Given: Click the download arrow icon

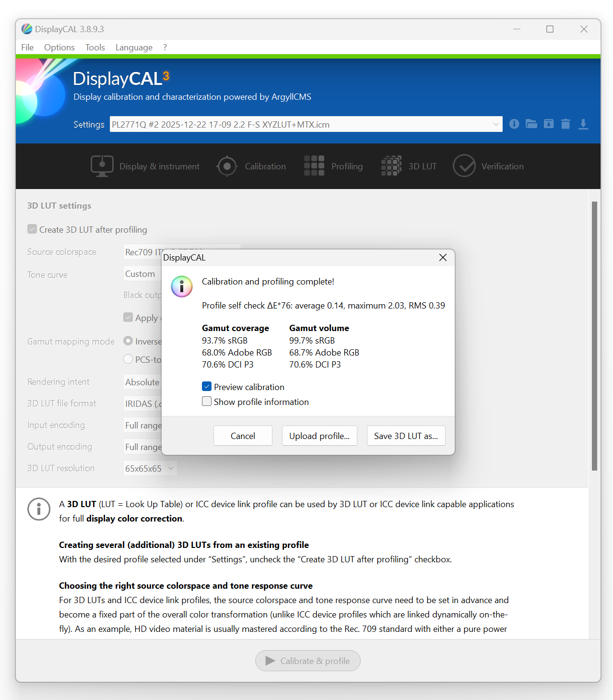Looking at the screenshot, I should point(583,124).
